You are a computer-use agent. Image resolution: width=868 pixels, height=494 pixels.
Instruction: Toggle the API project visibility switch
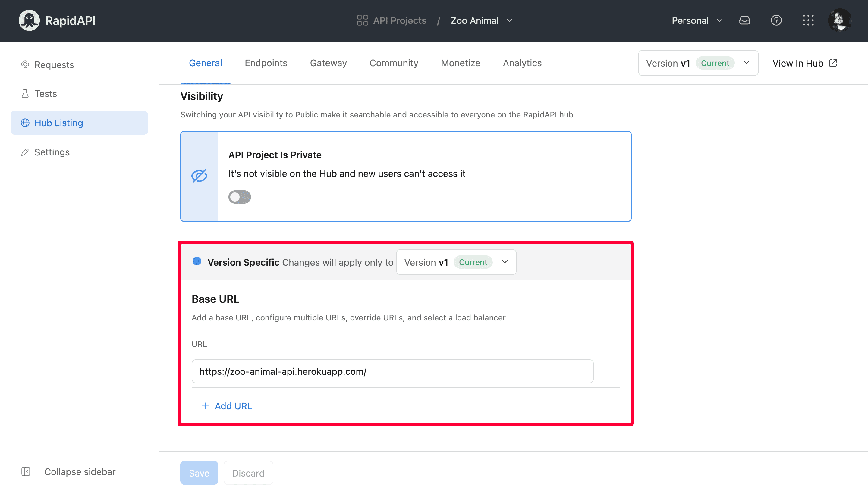coord(240,197)
